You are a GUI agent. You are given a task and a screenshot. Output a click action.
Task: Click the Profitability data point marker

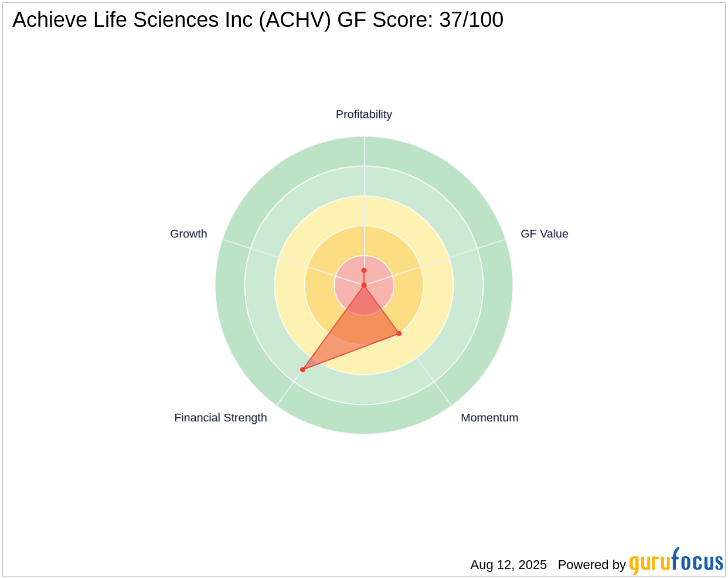tap(364, 270)
